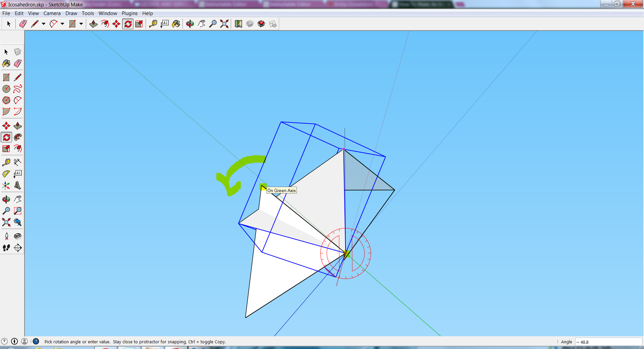Image resolution: width=644 pixels, height=349 pixels.
Task: Open the Line tool dropdown arrow
Action: [x=44, y=24]
